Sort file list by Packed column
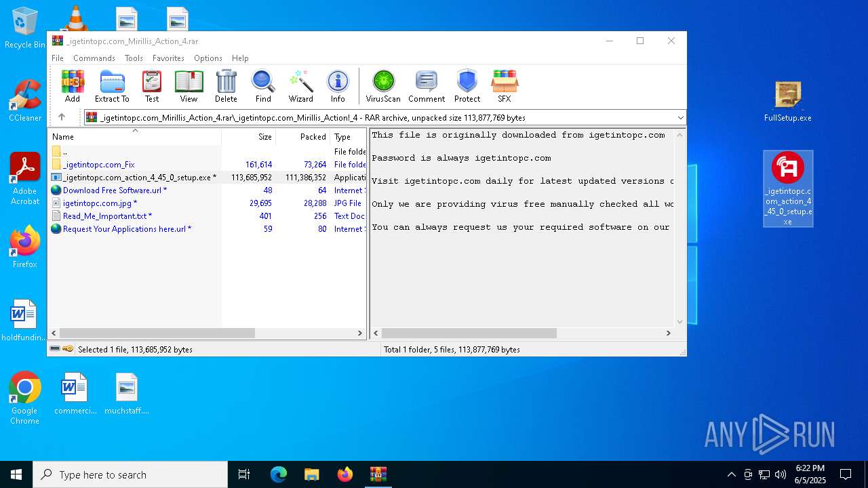 click(x=303, y=137)
